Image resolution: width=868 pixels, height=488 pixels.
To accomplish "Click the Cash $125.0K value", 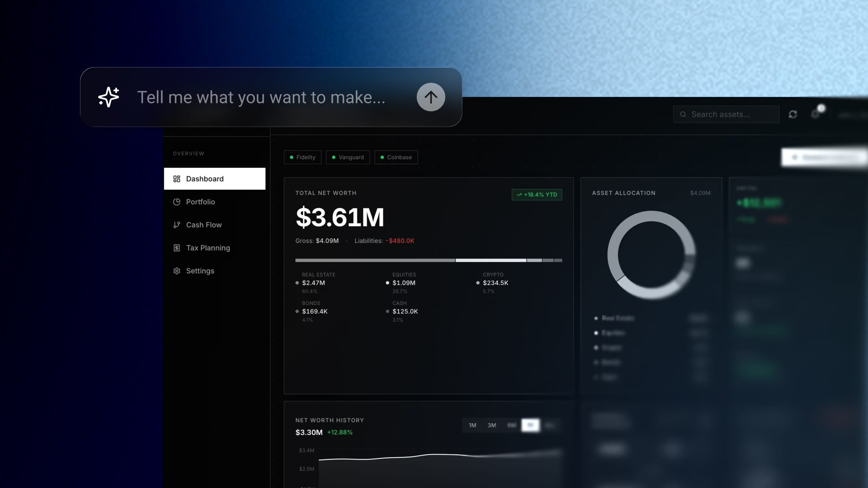I will pos(405,311).
